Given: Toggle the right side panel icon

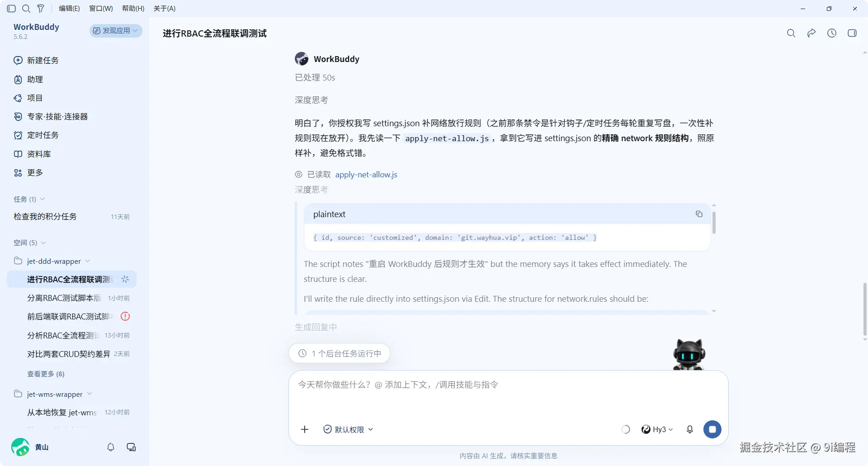Looking at the screenshot, I should click(852, 33).
